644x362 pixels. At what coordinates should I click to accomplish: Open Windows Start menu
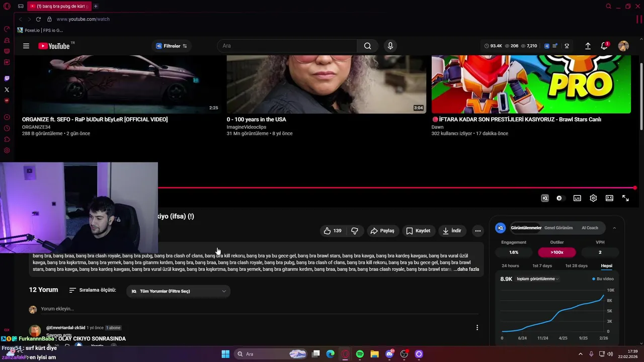point(225,354)
